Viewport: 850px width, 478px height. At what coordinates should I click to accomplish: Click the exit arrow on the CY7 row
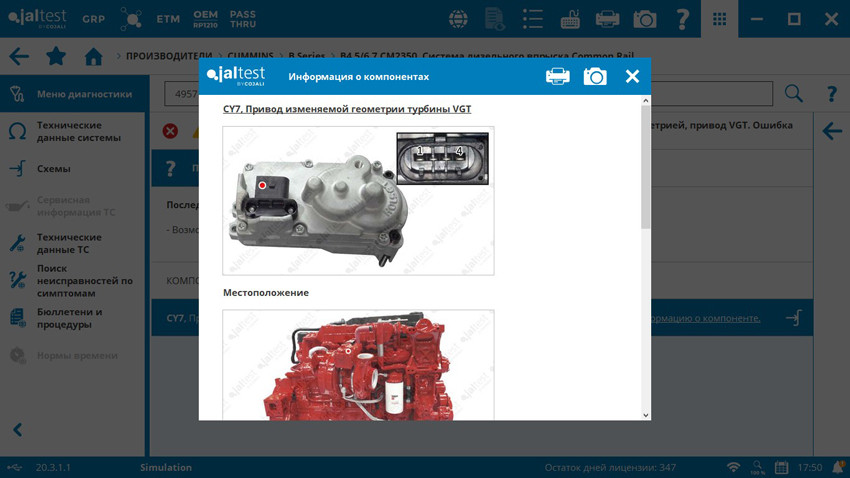[x=794, y=318]
